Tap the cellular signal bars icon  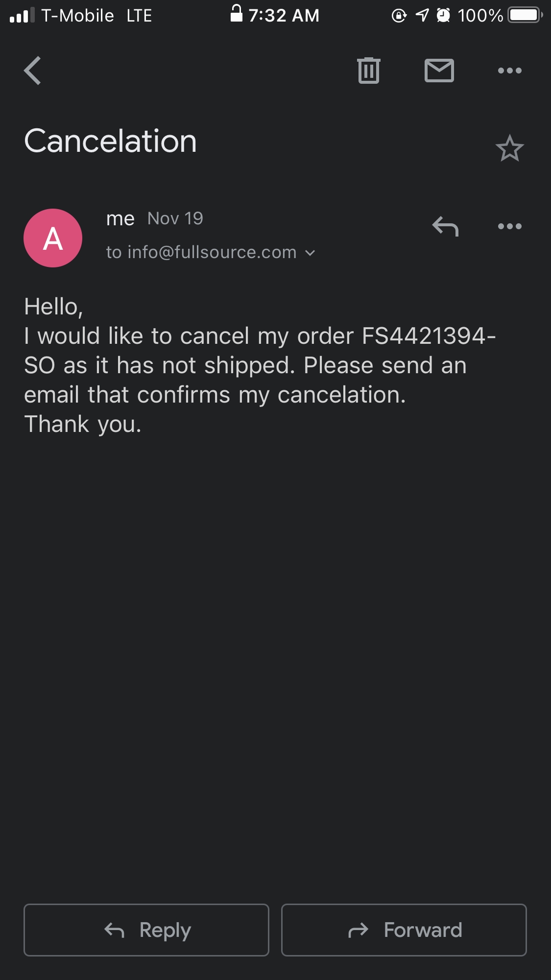(x=22, y=16)
